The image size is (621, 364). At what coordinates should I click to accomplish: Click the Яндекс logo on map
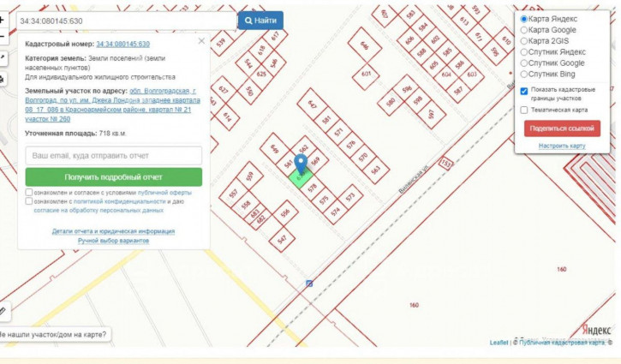click(596, 330)
